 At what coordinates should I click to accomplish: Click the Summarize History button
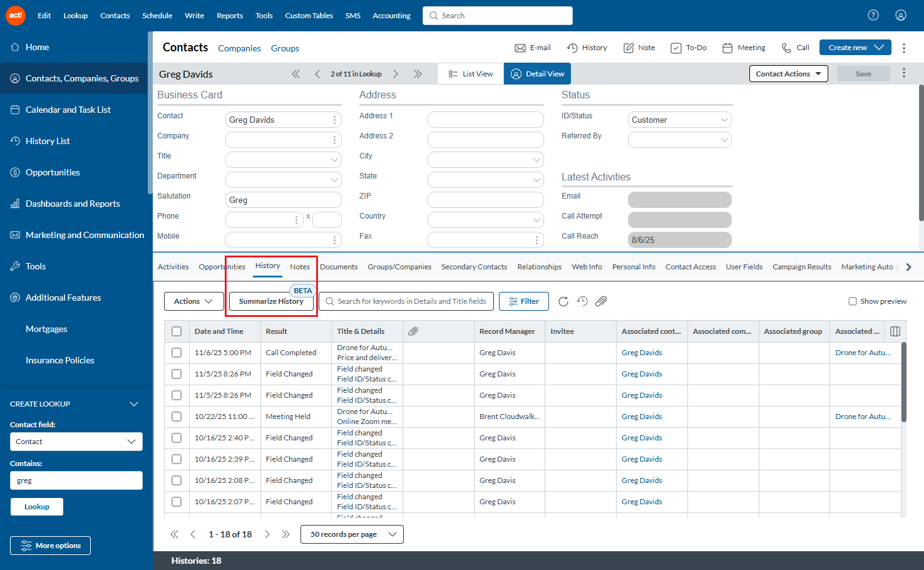pyautogui.click(x=271, y=301)
